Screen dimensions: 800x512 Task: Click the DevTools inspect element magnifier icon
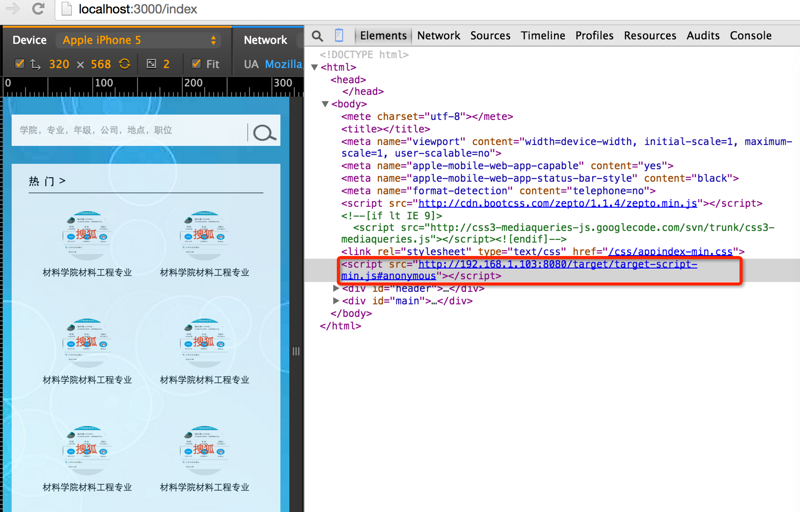pos(318,36)
